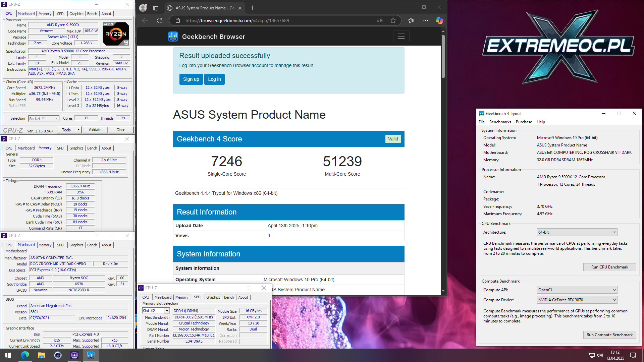The height and width of the screenshot is (362, 644).
Task: Open the Architecture 64-bit dropdown
Action: point(577,232)
